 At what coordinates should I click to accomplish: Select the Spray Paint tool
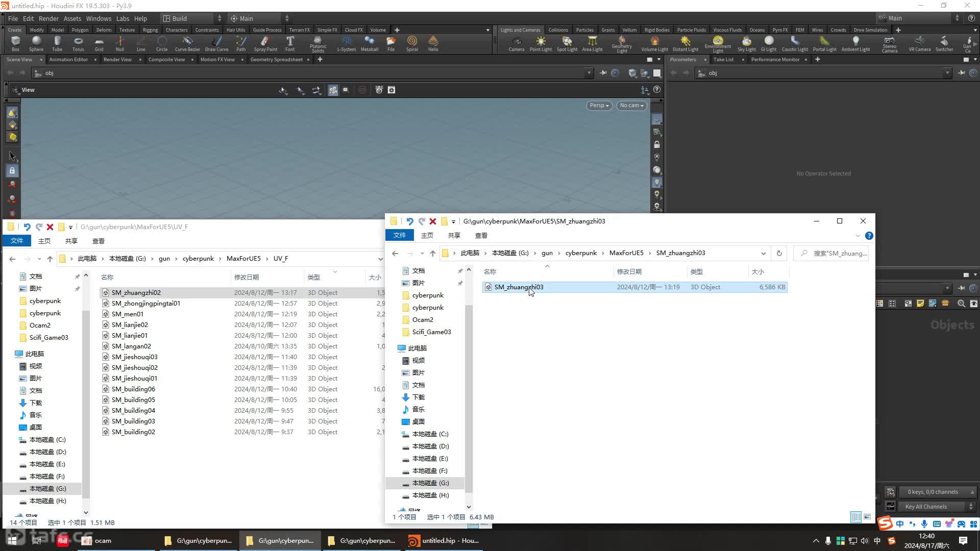(x=265, y=44)
